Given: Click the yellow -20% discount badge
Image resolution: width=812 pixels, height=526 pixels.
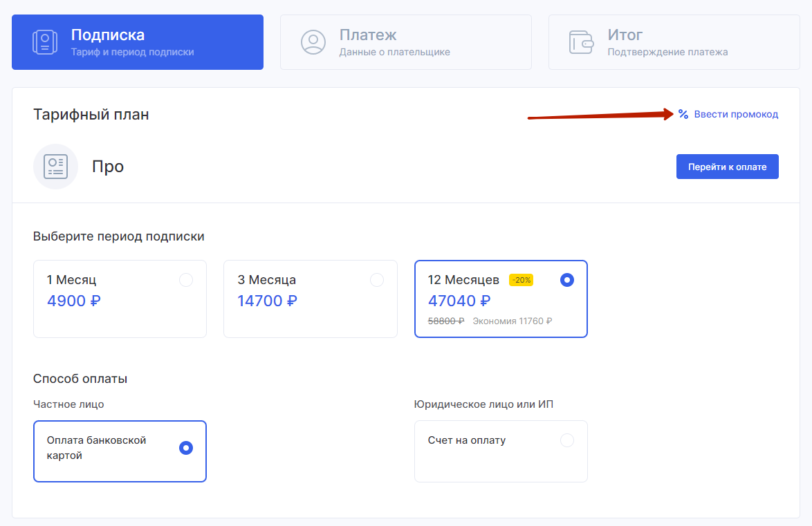Looking at the screenshot, I should 521,280.
